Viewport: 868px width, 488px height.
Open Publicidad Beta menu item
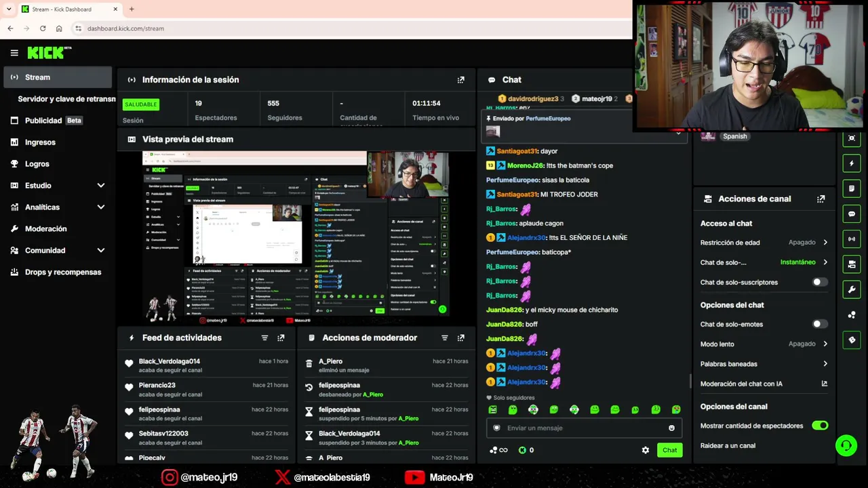(x=58, y=121)
